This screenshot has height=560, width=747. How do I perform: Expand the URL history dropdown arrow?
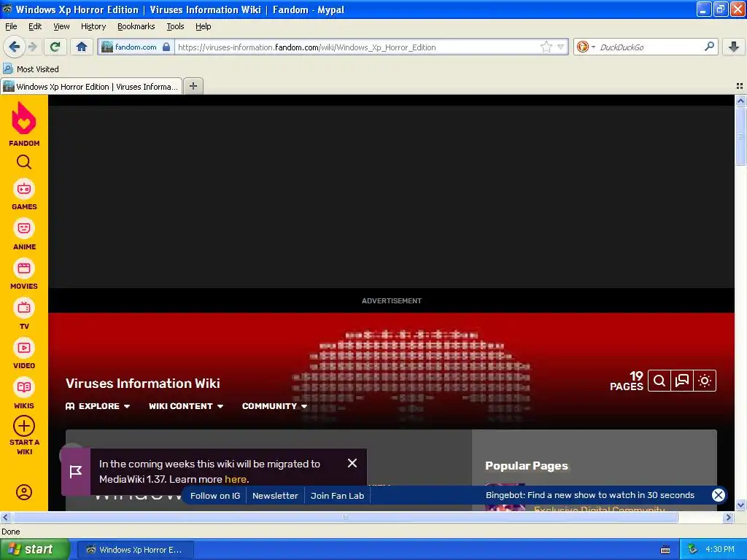561,47
